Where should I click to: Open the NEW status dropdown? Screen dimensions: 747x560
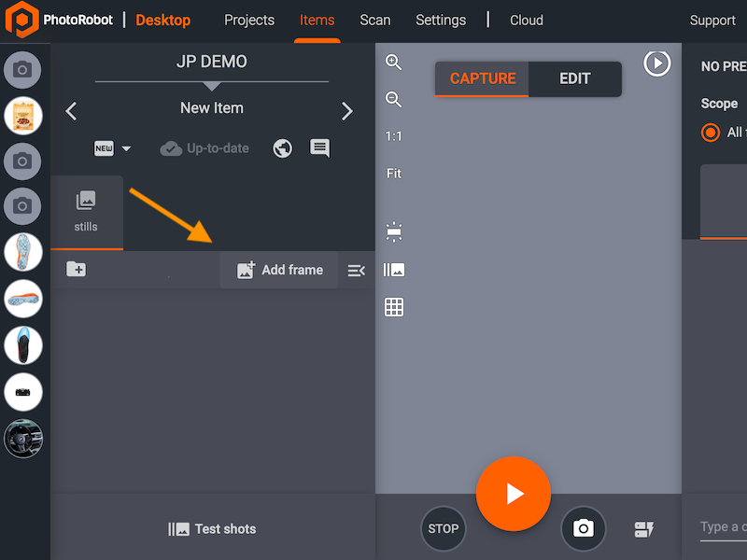click(x=113, y=148)
